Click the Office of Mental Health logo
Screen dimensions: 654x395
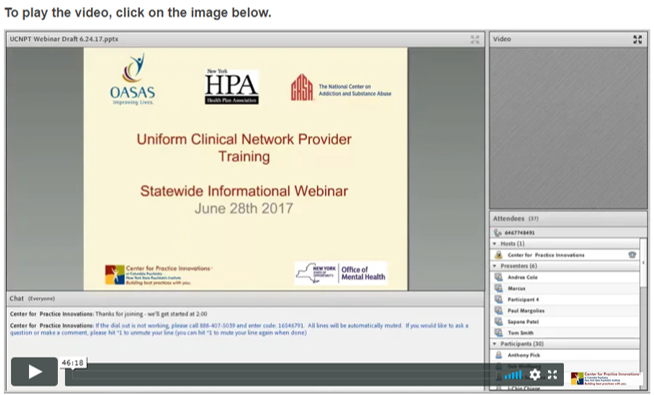pyautogui.click(x=341, y=273)
